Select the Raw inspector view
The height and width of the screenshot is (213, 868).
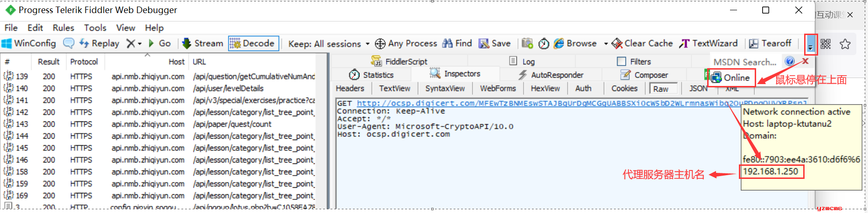tap(661, 89)
